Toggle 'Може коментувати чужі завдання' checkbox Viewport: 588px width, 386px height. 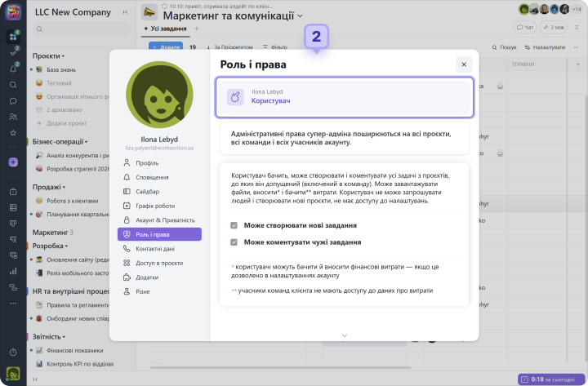point(234,242)
